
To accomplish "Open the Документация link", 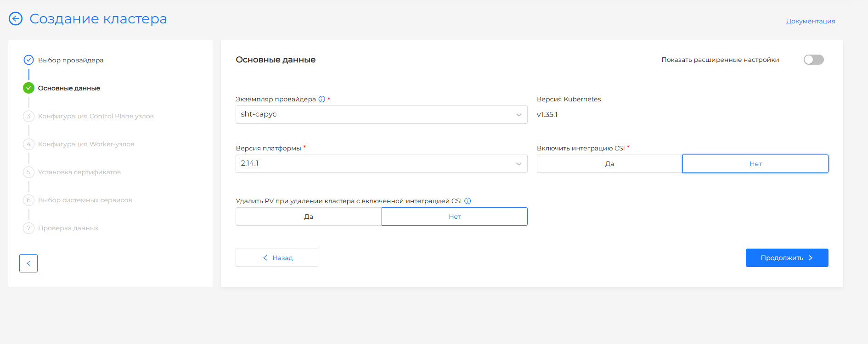I will coord(811,21).
